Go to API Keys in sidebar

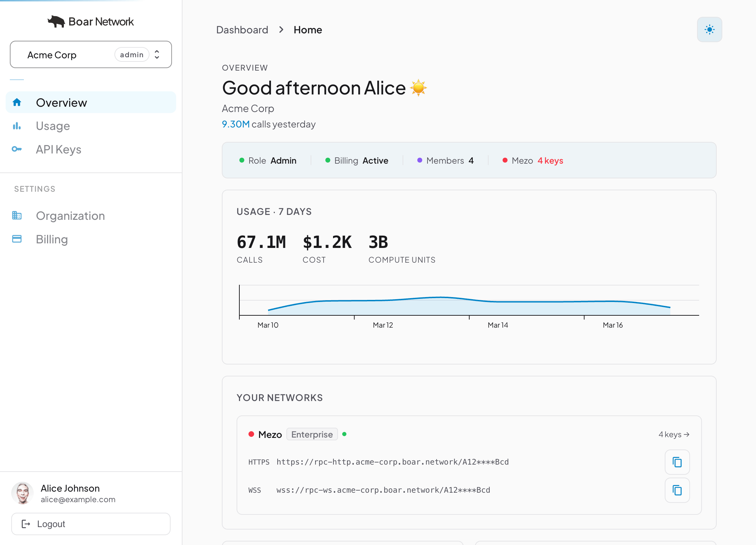[x=59, y=150]
